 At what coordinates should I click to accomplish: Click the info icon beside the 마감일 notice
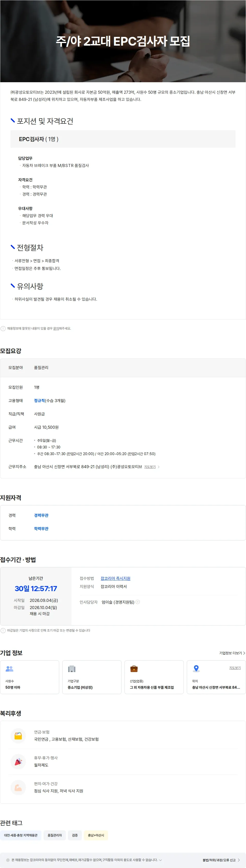3,630
